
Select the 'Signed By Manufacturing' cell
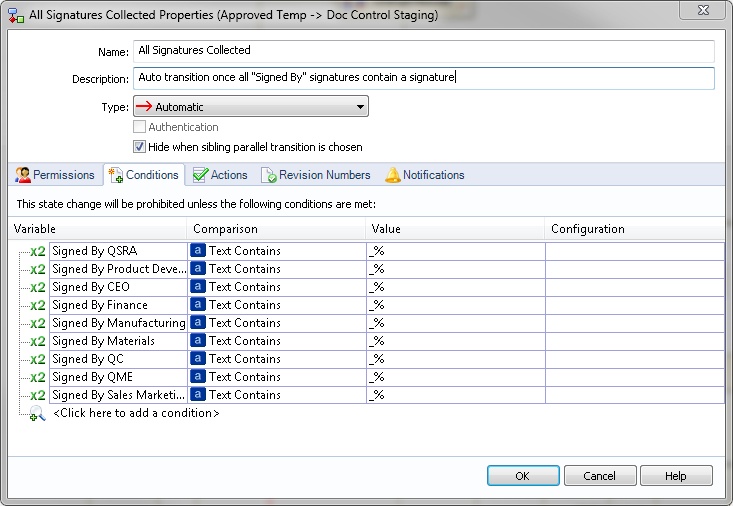pyautogui.click(x=118, y=323)
